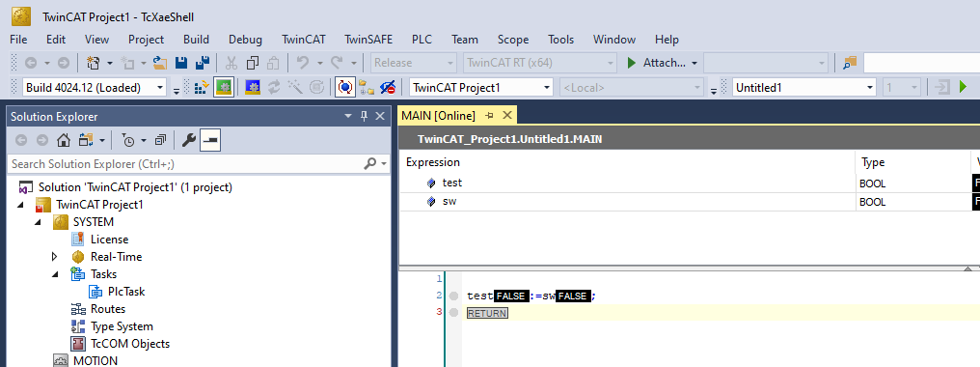Save the current file with the single floppy icon

181,63
